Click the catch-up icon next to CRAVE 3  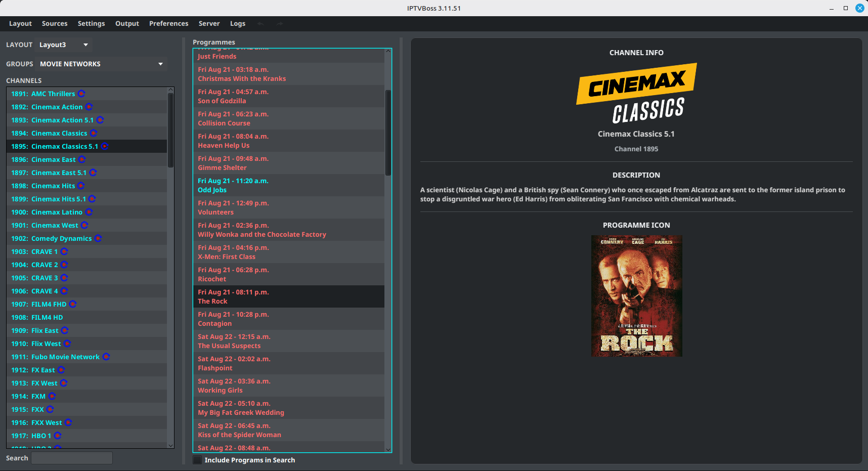pyautogui.click(x=64, y=278)
